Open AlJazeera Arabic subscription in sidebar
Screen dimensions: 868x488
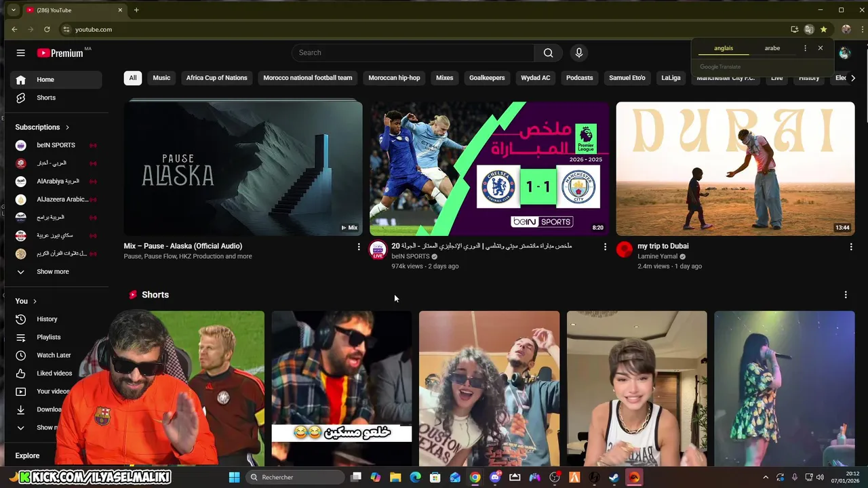[56, 199]
